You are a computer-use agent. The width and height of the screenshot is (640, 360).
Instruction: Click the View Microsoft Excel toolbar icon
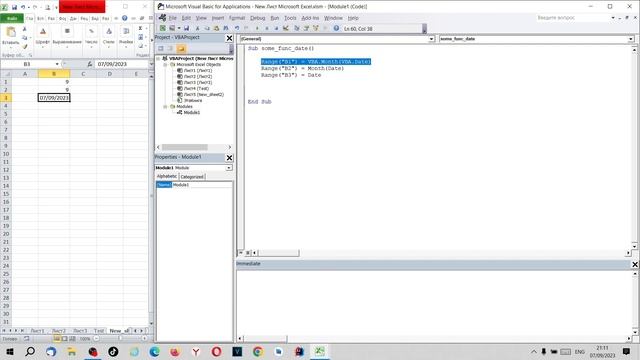(162, 28)
